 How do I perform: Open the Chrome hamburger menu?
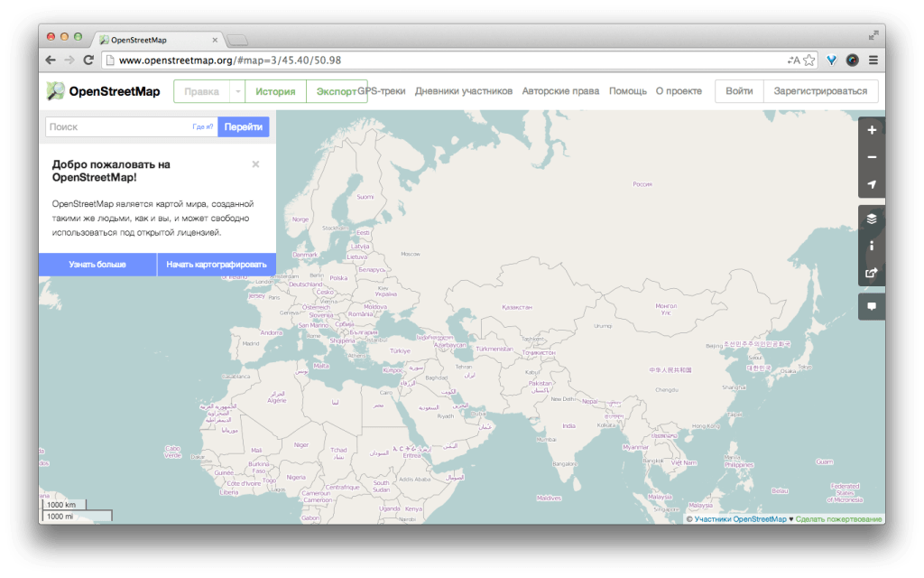point(873,61)
